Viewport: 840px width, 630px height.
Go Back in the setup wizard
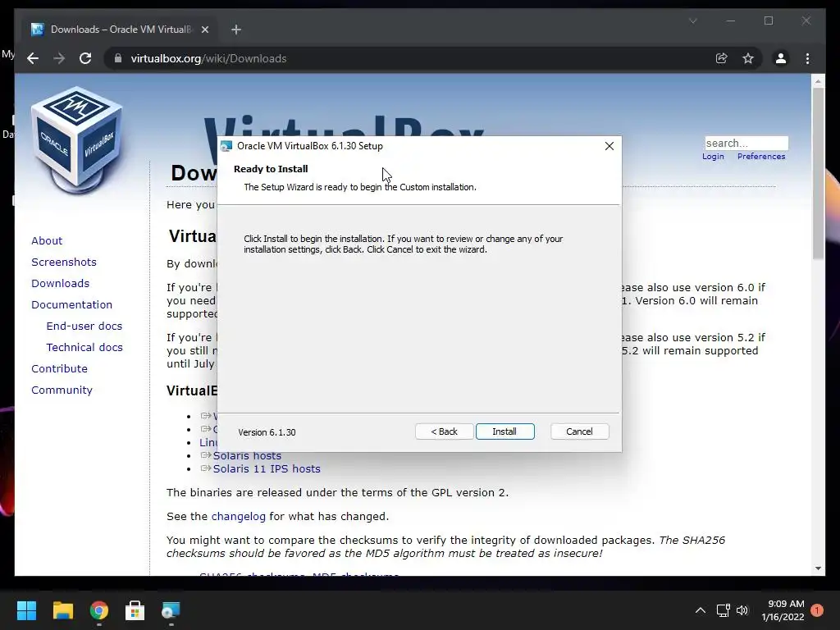(444, 431)
